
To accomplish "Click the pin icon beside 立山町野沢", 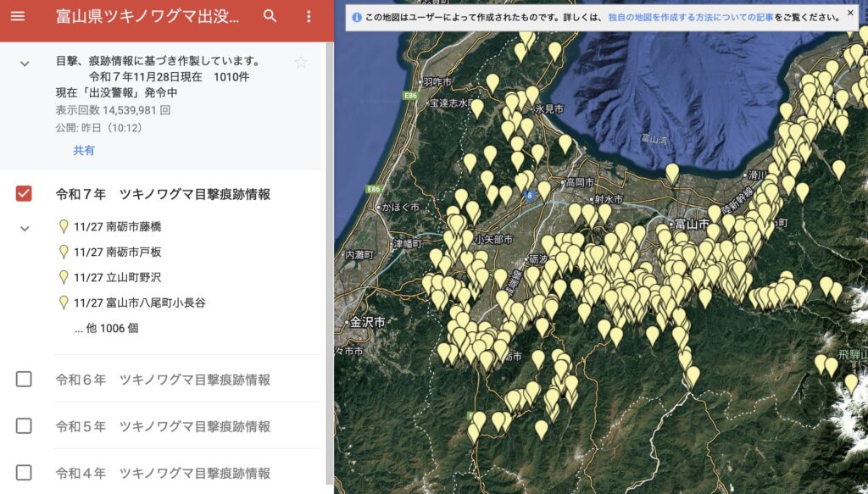I will click(64, 277).
